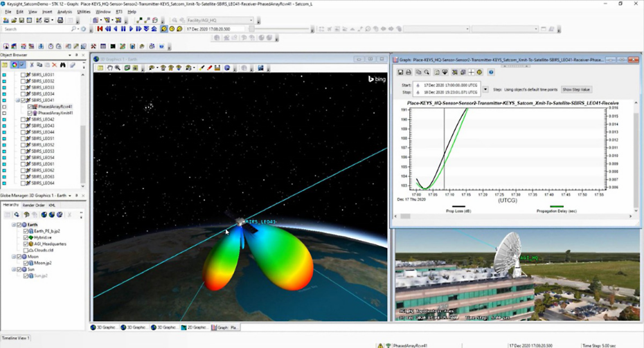644x348 pixels.
Task: Delete selected object with red X icon
Action: 54,65
